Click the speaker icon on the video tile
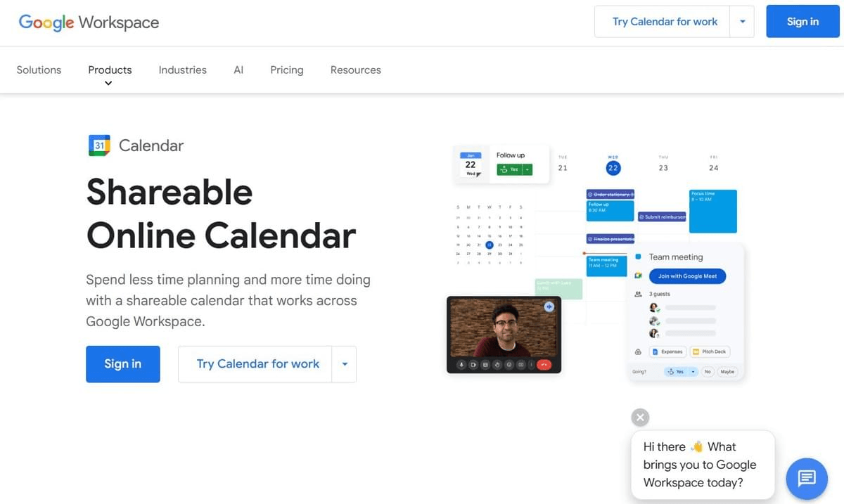Screen dimensions: 844x504 coord(549,306)
